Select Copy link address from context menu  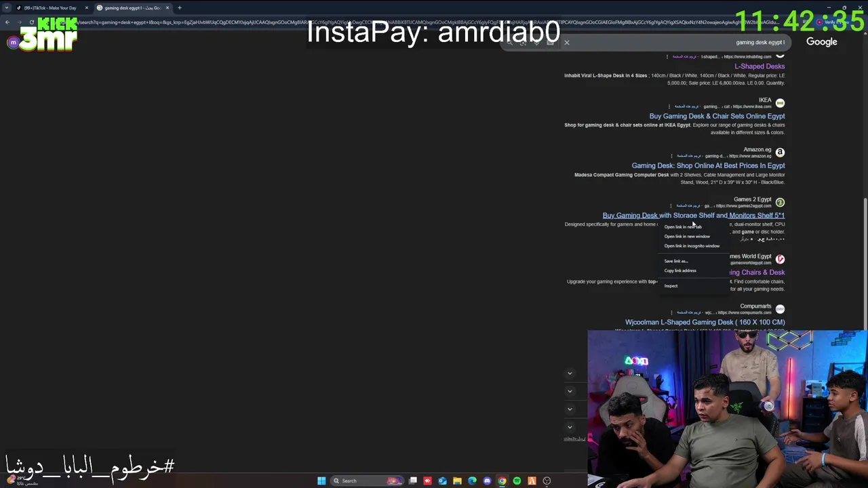coord(693,270)
